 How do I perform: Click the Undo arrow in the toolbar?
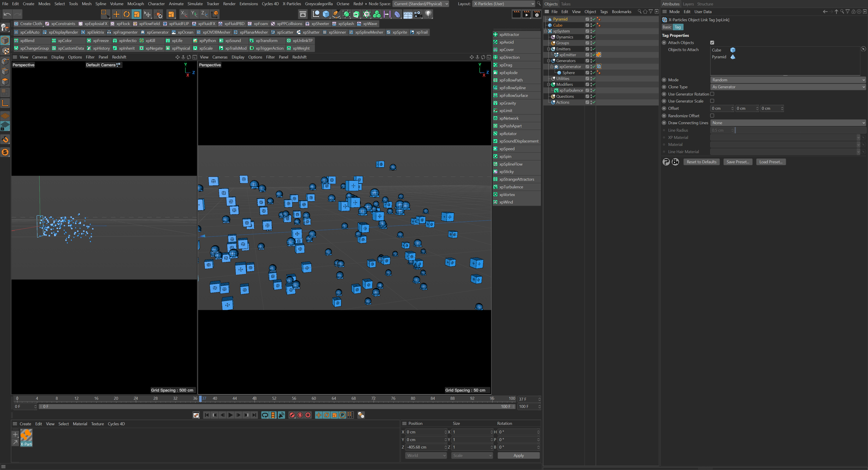pos(7,14)
